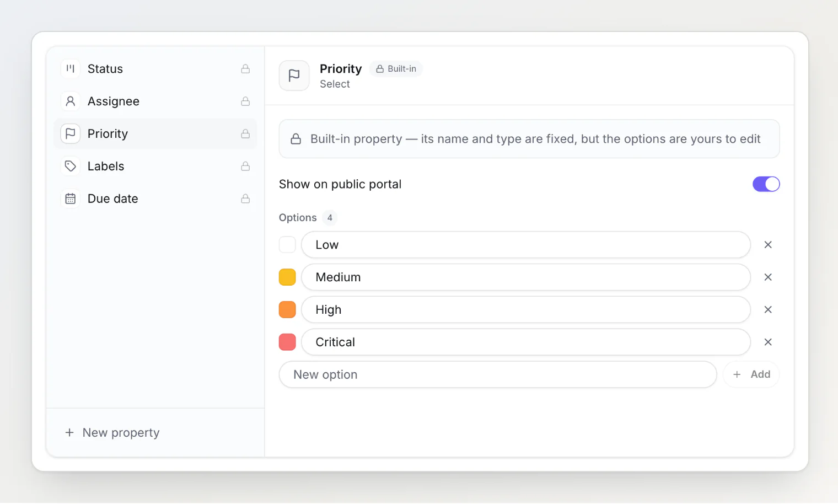Image resolution: width=838 pixels, height=504 pixels.
Task: Click the Built-in property notice lock icon
Action: coord(296,139)
